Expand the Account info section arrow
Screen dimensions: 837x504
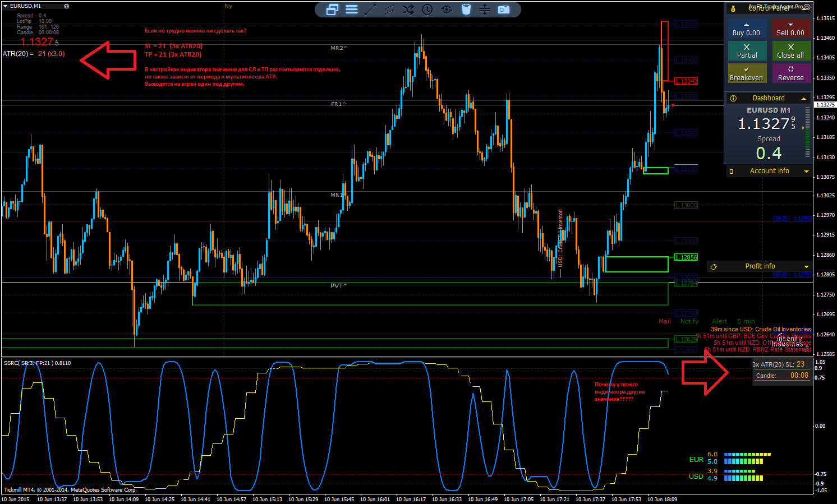point(807,172)
